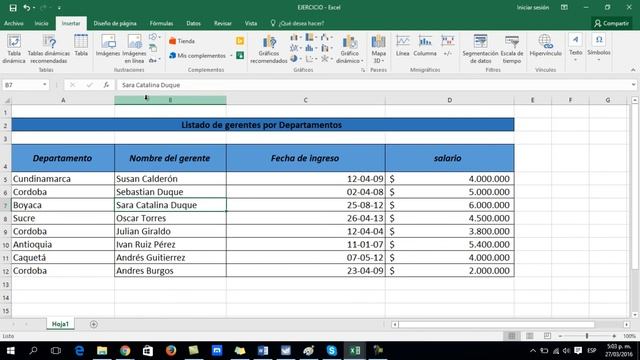Open Tablas dinámicas recomendadas
This screenshot has width=640, height=360.
(49, 49)
